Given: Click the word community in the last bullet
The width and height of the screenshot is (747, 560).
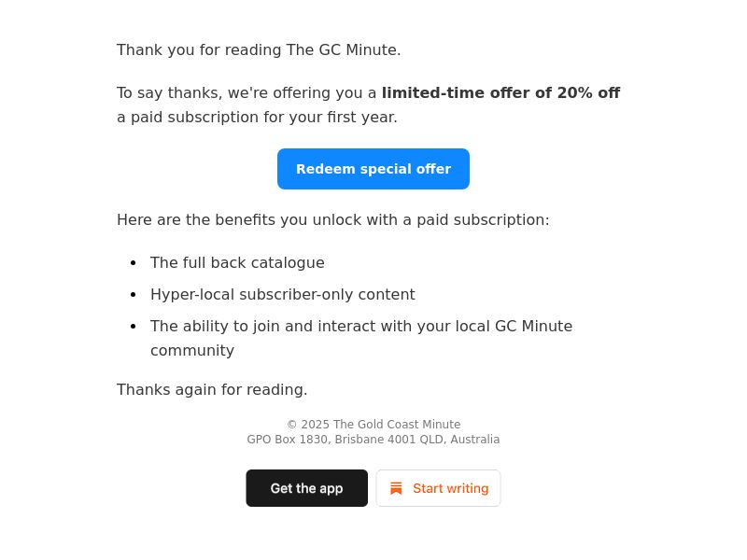Looking at the screenshot, I should (192, 351).
